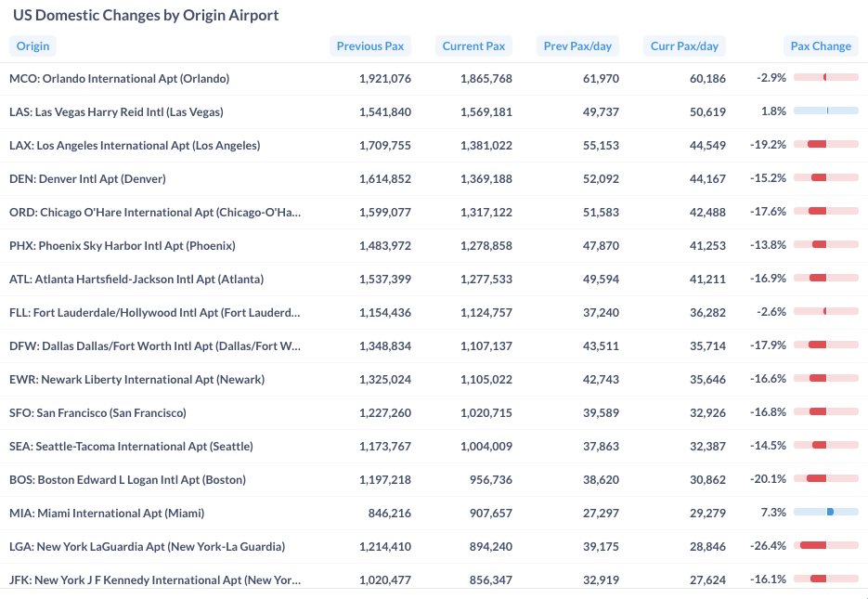Sort by the Origin column header
The width and height of the screenshot is (868, 599).
[x=32, y=46]
